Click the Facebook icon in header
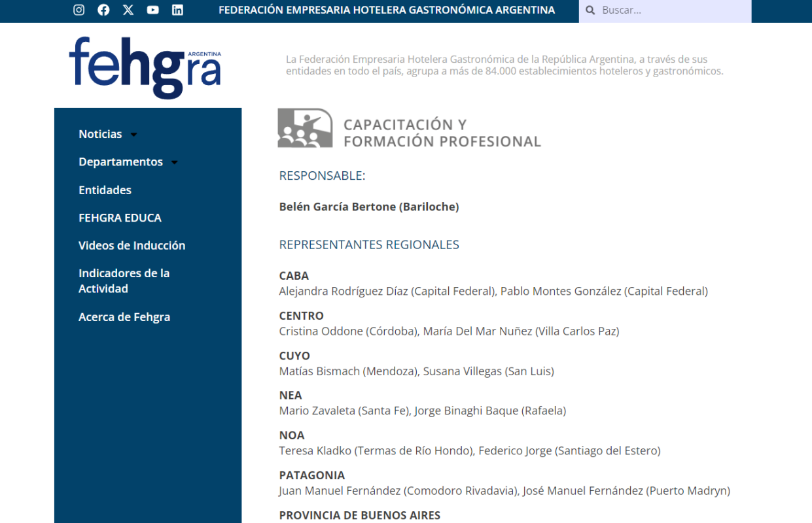This screenshot has width=812, height=523. pyautogui.click(x=103, y=10)
